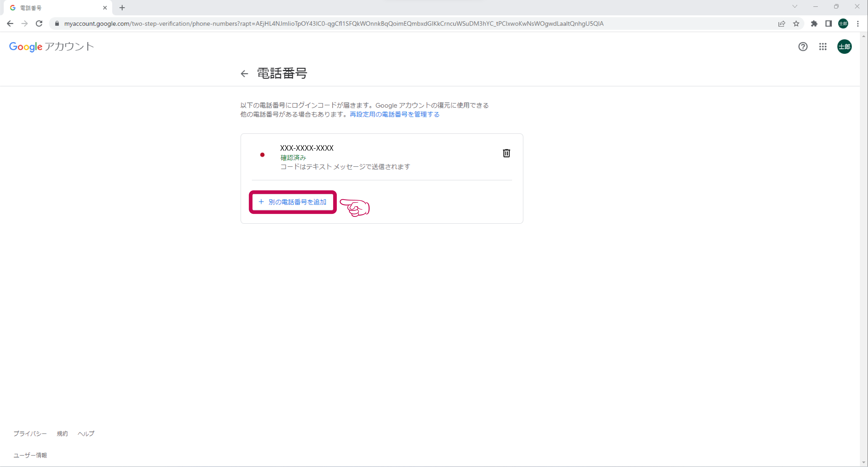Open a new tab with plus button
This screenshot has height=467, width=868.
(122, 8)
